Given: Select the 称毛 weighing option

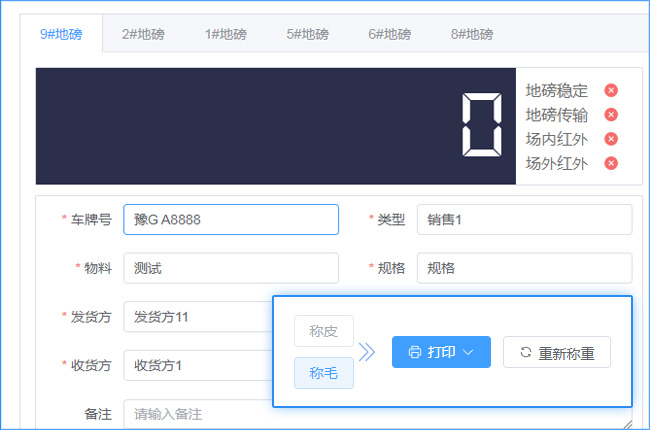Looking at the screenshot, I should (x=323, y=373).
